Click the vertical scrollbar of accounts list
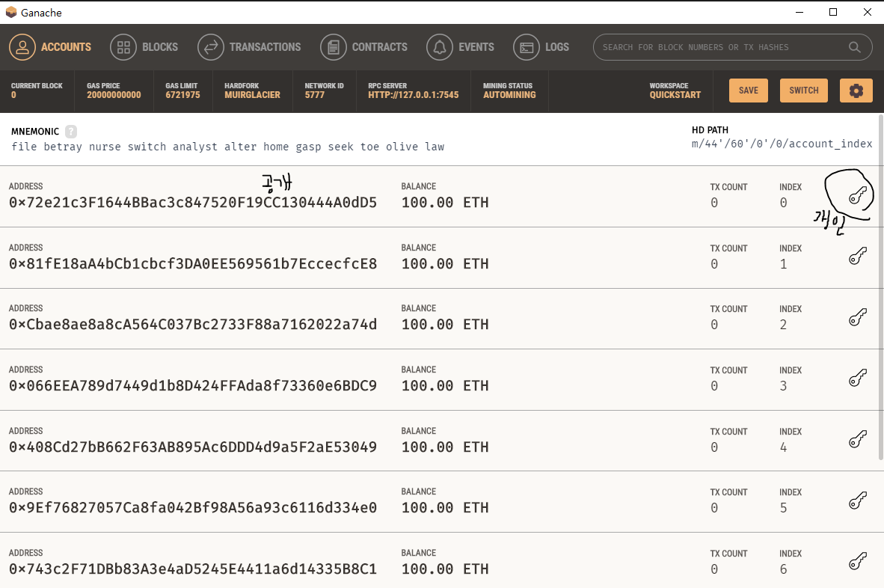The height and width of the screenshot is (588, 884). click(x=880, y=287)
